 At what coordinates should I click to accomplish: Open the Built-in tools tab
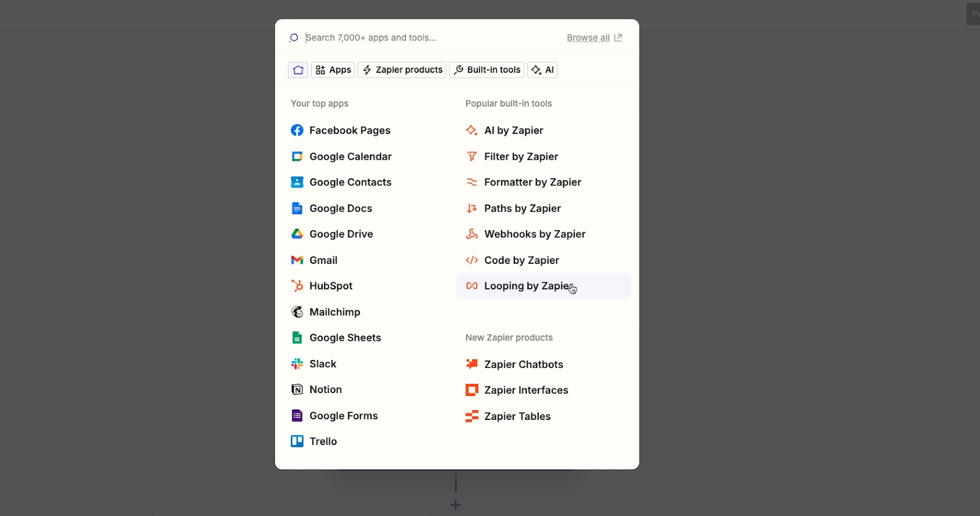point(487,70)
